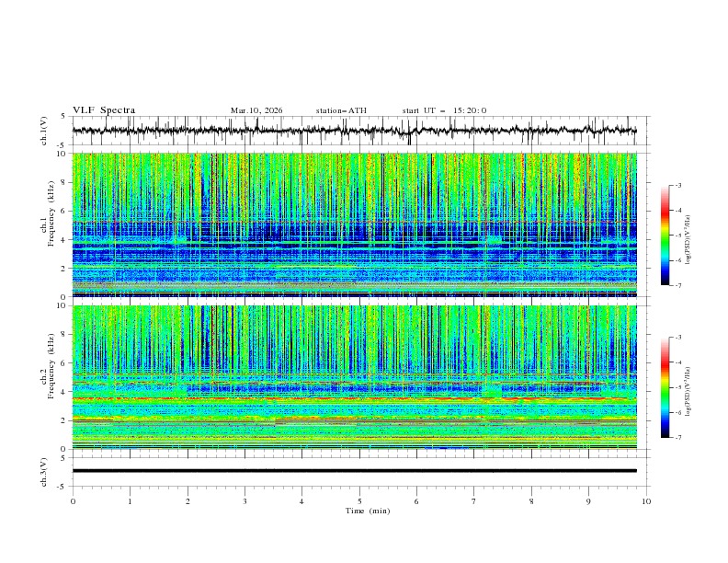Click the time axis tick label '8'
Screen dimensions: 728x563
531,501
